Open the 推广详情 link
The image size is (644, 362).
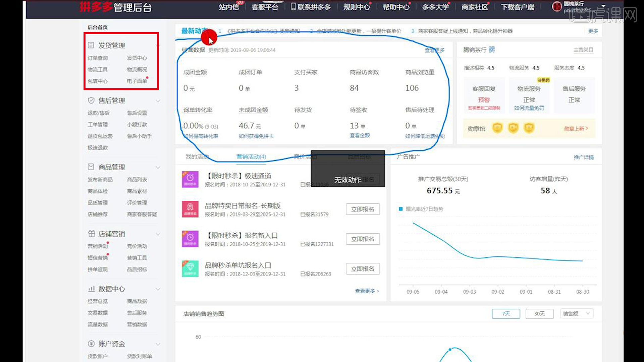[x=583, y=157]
